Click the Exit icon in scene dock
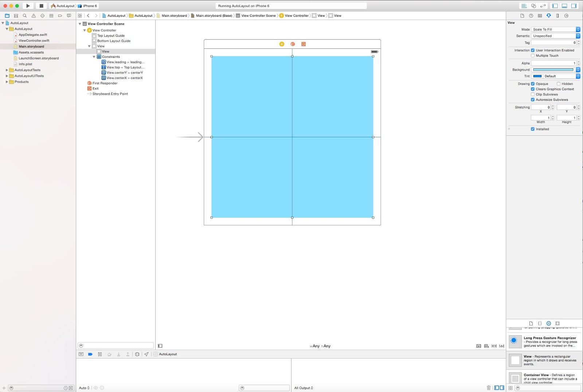583x392 pixels. 304,44
